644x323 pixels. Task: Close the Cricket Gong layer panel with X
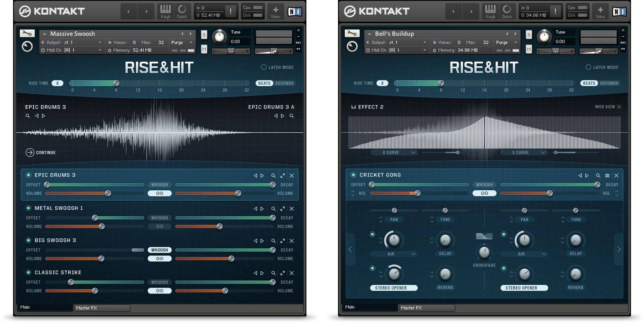click(616, 175)
